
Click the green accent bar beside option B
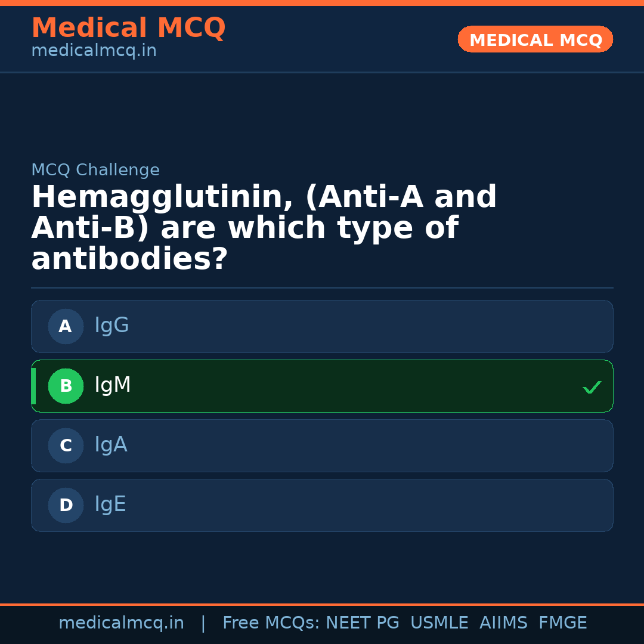33,386
